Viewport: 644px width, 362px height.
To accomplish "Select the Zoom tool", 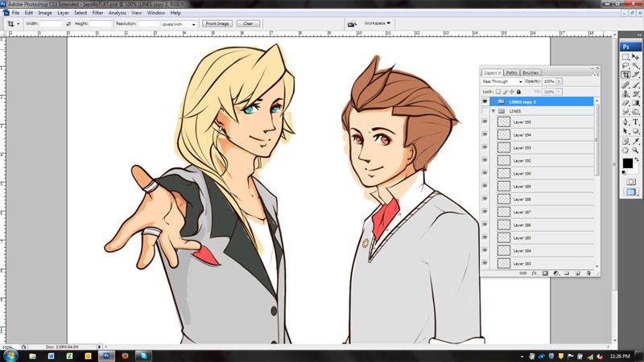I will tap(636, 150).
